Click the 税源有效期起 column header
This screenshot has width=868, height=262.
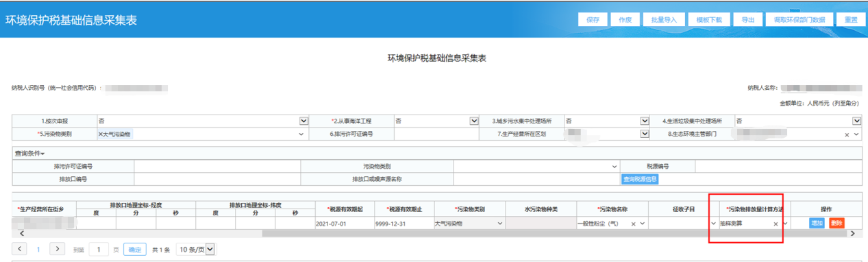click(344, 209)
